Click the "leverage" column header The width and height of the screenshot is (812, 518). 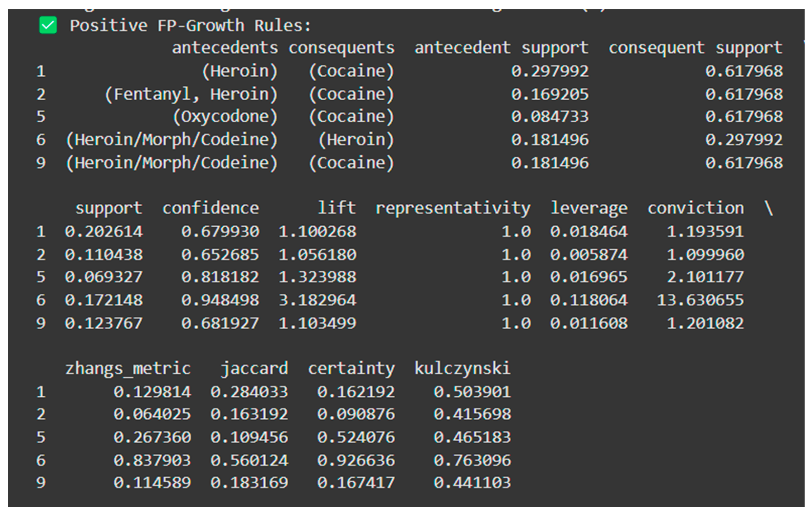coord(589,208)
